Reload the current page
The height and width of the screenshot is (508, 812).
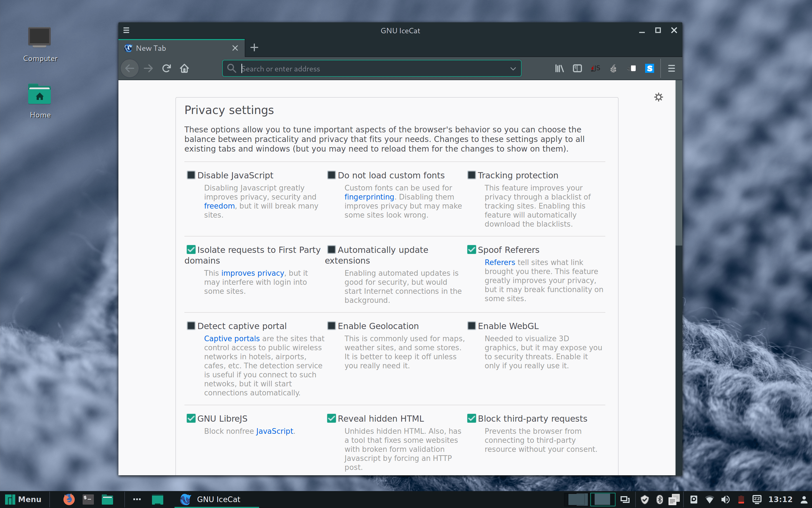click(x=166, y=69)
